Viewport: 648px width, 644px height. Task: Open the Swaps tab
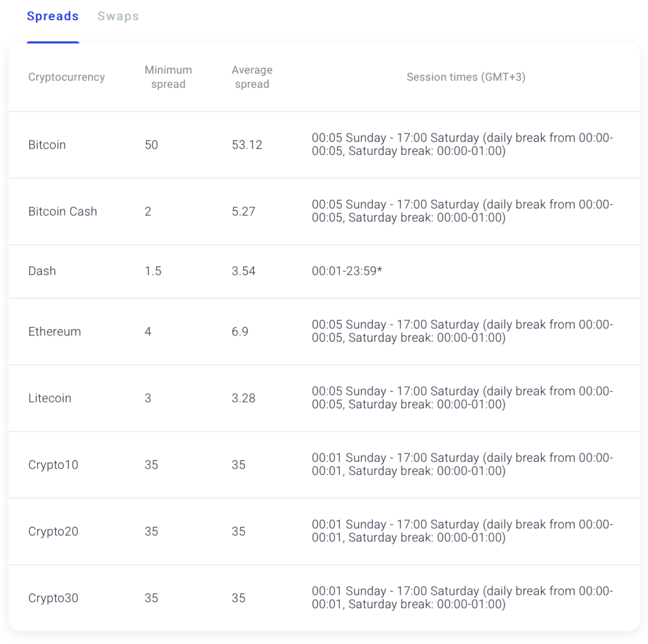click(118, 16)
